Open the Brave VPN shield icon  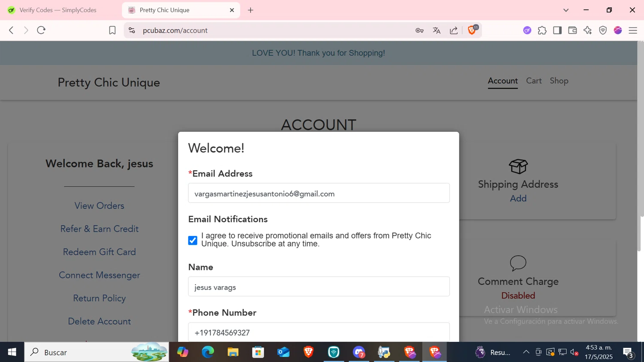coord(603,30)
